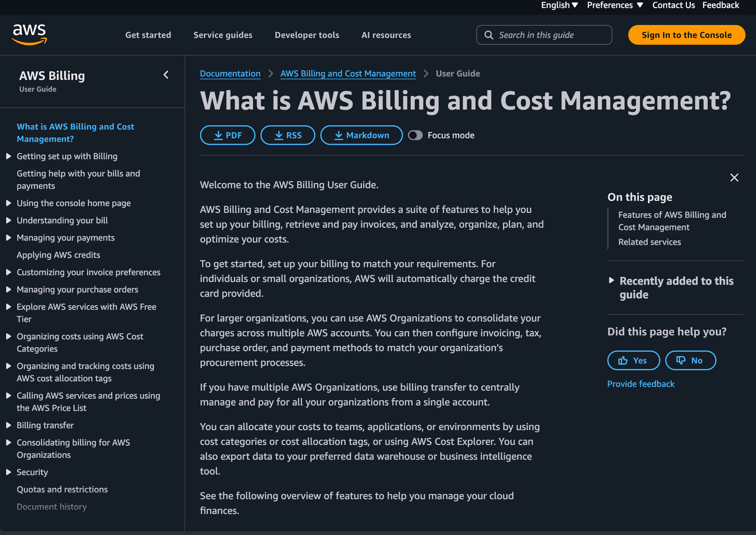
Task: Click Sign In to the Console
Action: click(687, 35)
